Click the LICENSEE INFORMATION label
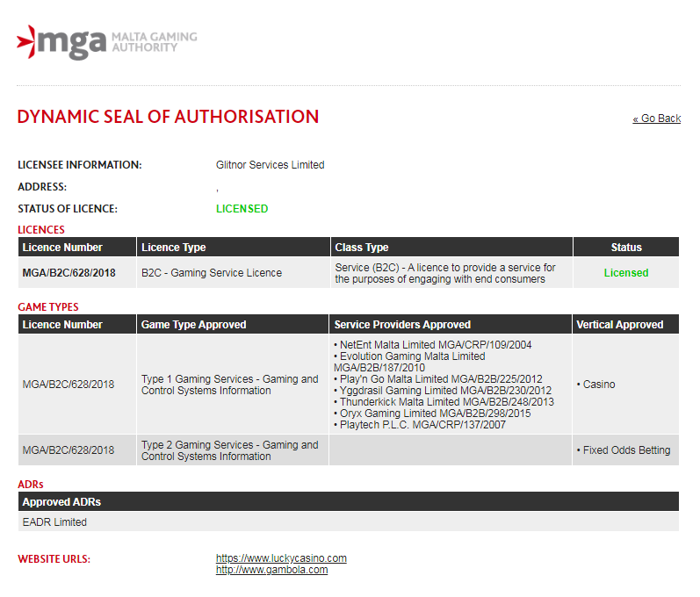Viewport: 700px width, 597px height. point(80,165)
